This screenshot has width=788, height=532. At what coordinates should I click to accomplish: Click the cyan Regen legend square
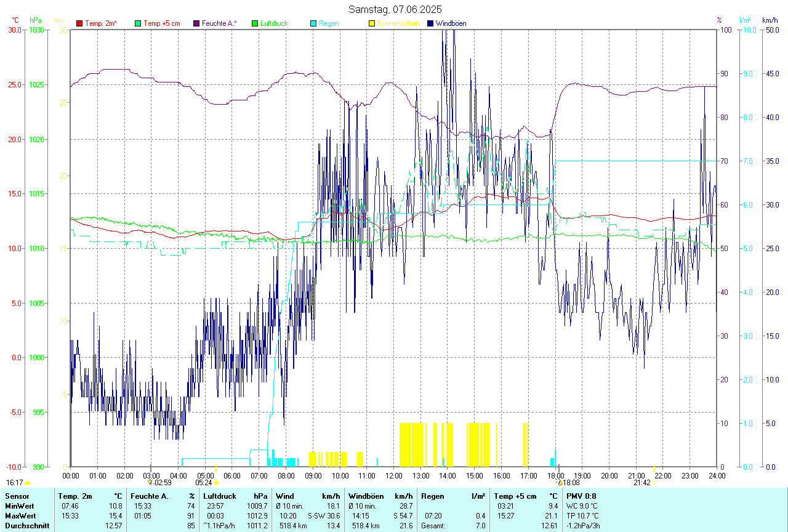point(314,23)
